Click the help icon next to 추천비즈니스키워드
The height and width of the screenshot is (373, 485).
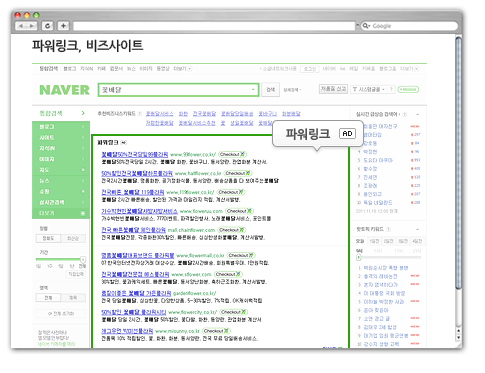pyautogui.click(x=140, y=114)
